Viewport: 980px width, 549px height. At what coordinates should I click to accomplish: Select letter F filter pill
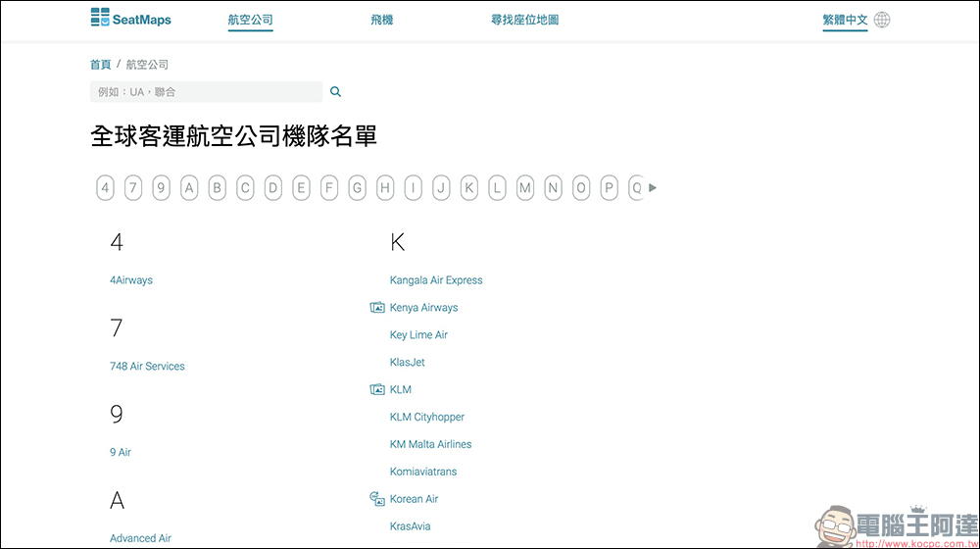pos(329,187)
